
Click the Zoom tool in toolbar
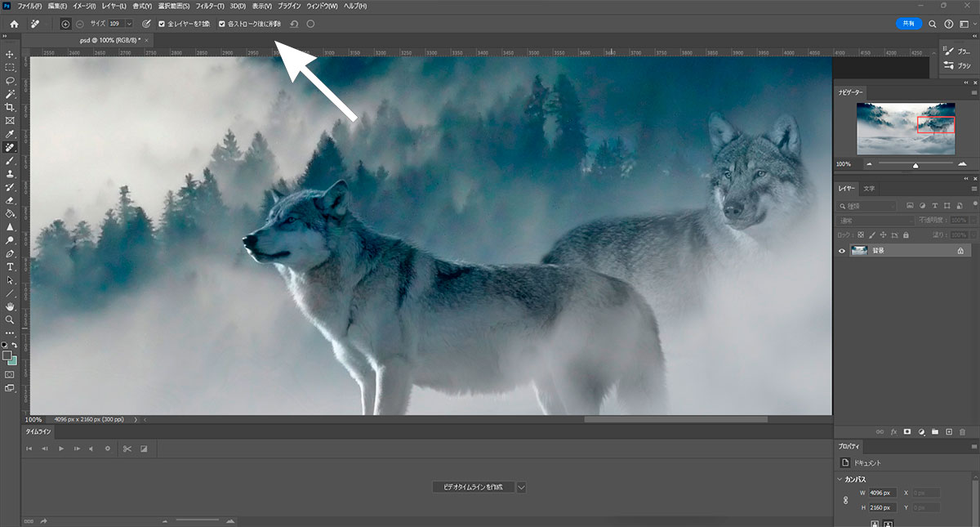click(10, 319)
